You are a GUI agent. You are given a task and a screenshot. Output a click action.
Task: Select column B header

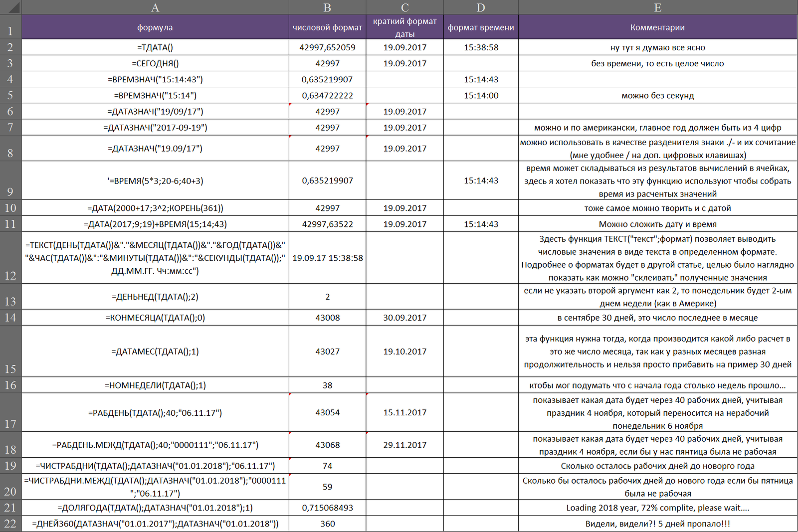tap(327, 7)
